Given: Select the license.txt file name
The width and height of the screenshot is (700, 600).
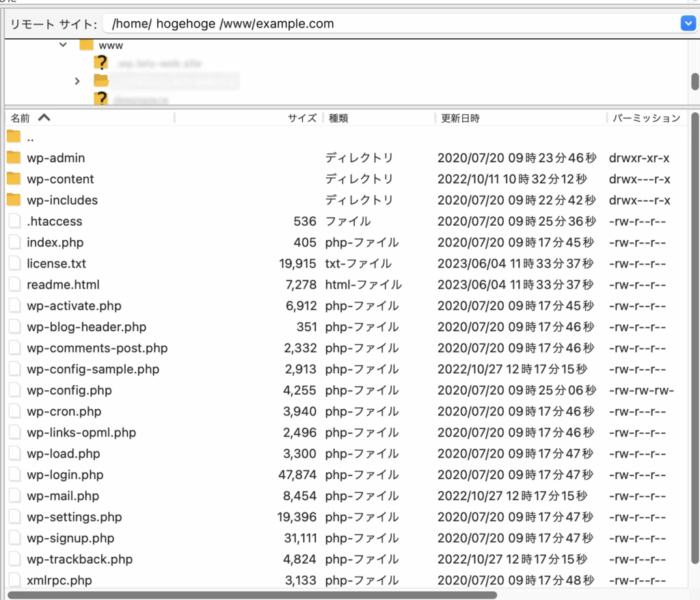Looking at the screenshot, I should point(56,263).
